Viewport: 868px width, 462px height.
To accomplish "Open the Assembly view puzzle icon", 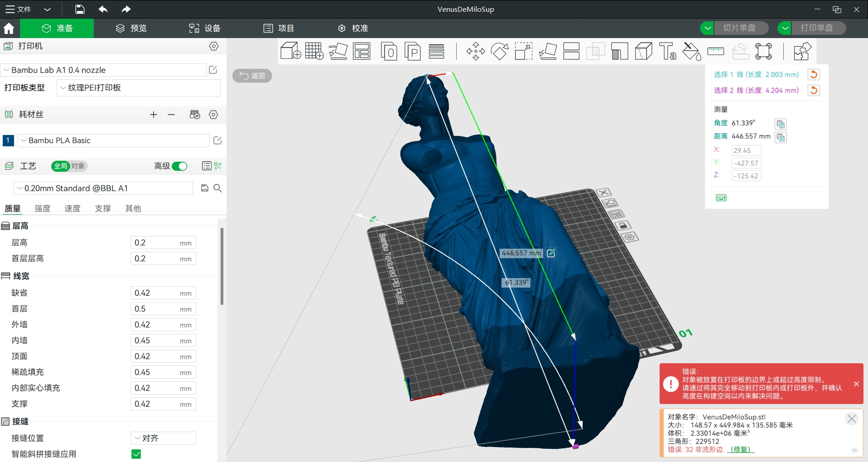I will click(x=802, y=51).
